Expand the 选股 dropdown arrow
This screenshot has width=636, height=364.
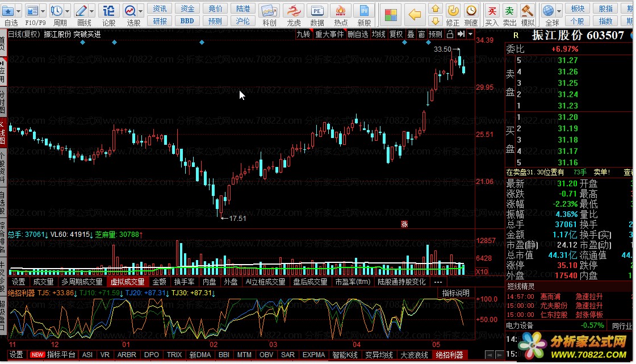point(140,11)
